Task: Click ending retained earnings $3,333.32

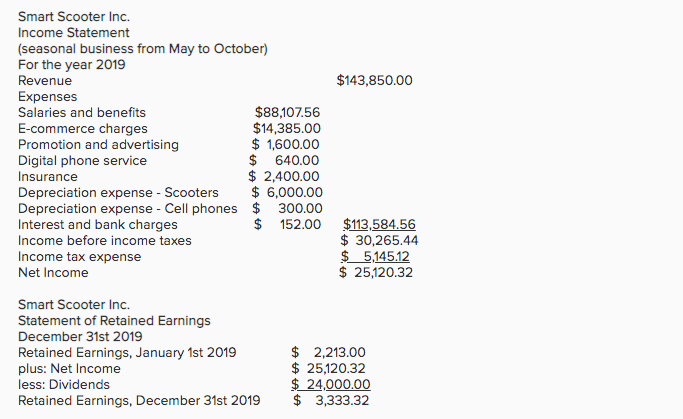Action: coord(331,400)
